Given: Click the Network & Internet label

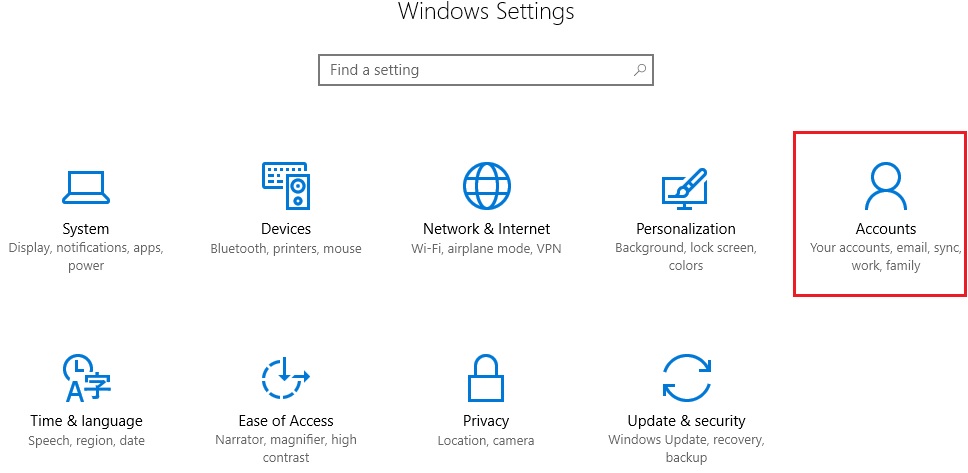Looking at the screenshot, I should tap(486, 229).
